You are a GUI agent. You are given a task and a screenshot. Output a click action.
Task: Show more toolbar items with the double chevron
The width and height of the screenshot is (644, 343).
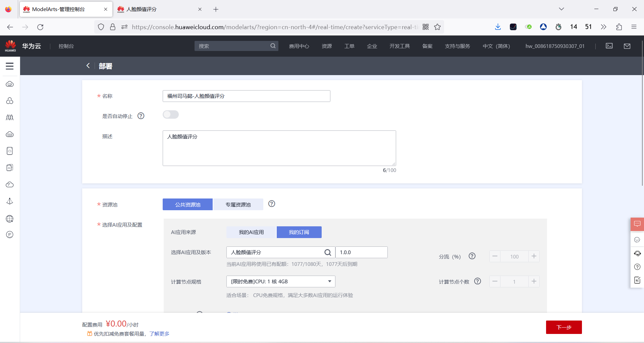[603, 27]
